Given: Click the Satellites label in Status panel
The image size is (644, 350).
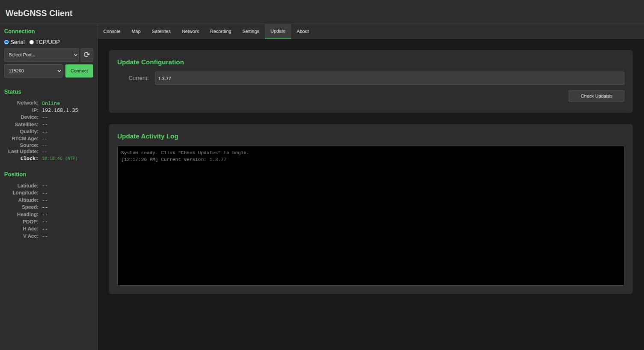Looking at the screenshot, I should pos(27,125).
